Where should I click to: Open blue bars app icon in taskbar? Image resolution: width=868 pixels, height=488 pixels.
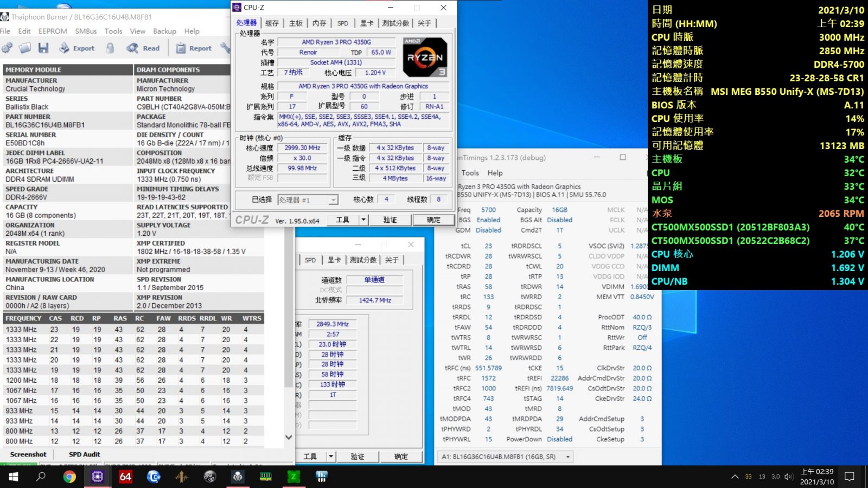322,477
